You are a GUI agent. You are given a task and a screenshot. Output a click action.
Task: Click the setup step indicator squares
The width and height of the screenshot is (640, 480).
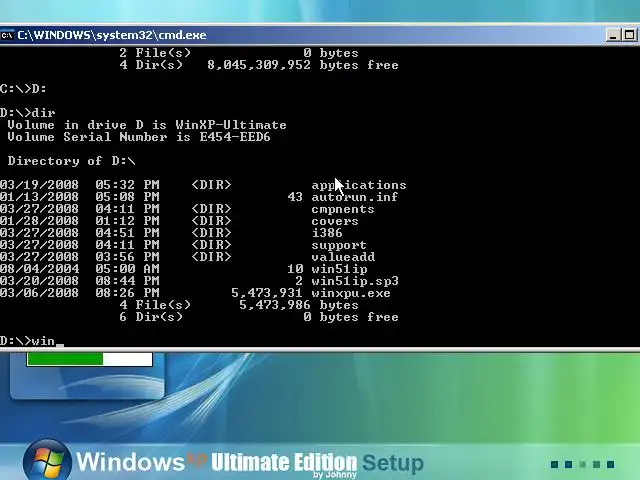[582, 464]
